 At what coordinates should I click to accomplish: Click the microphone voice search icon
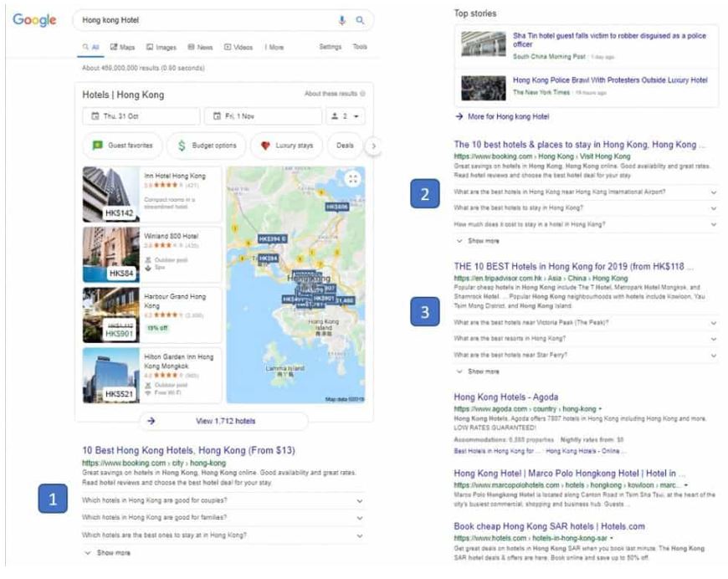341,20
